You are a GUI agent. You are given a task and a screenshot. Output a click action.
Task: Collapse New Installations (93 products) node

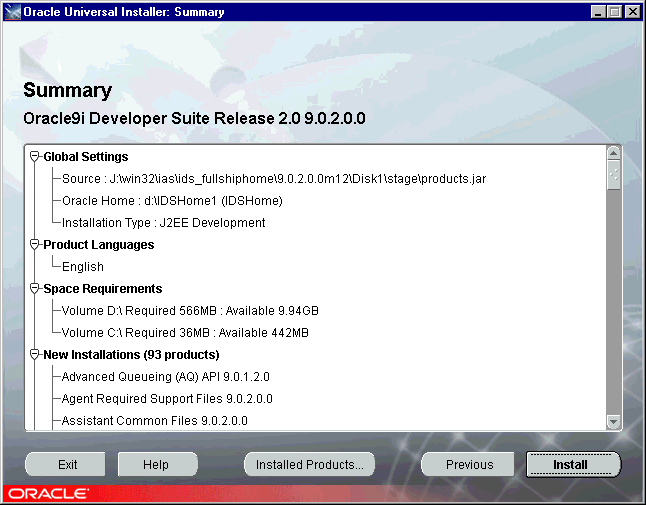tap(35, 355)
